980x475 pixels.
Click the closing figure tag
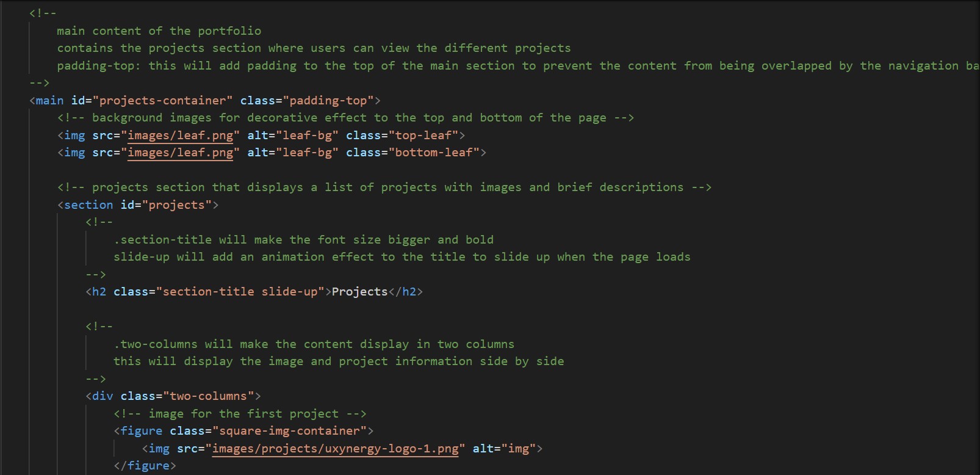(x=145, y=466)
